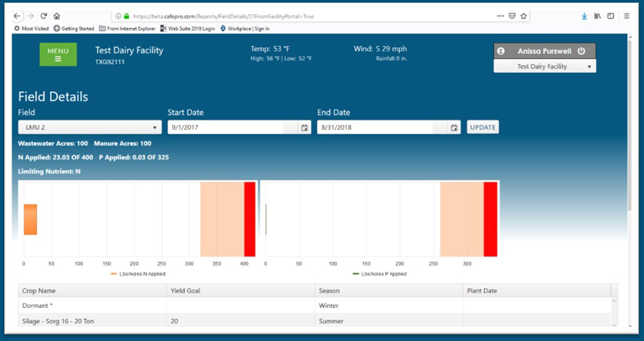The height and width of the screenshot is (341, 644).
Task: Open the From Internet Explorer bookmarks folder
Action: tap(128, 28)
